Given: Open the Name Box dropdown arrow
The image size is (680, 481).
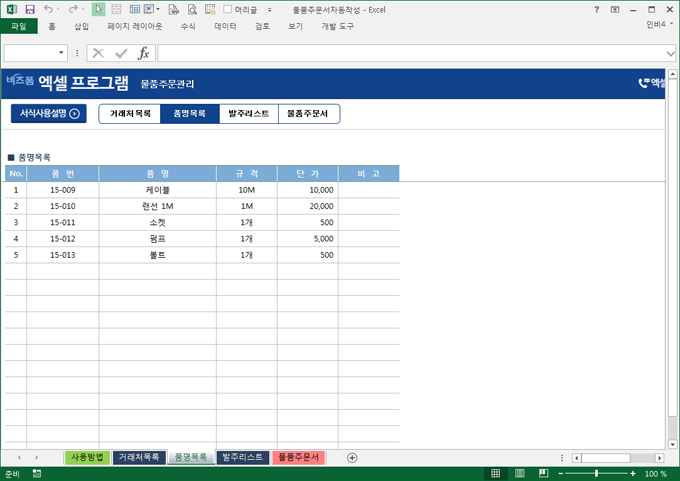Looking at the screenshot, I should pos(61,53).
